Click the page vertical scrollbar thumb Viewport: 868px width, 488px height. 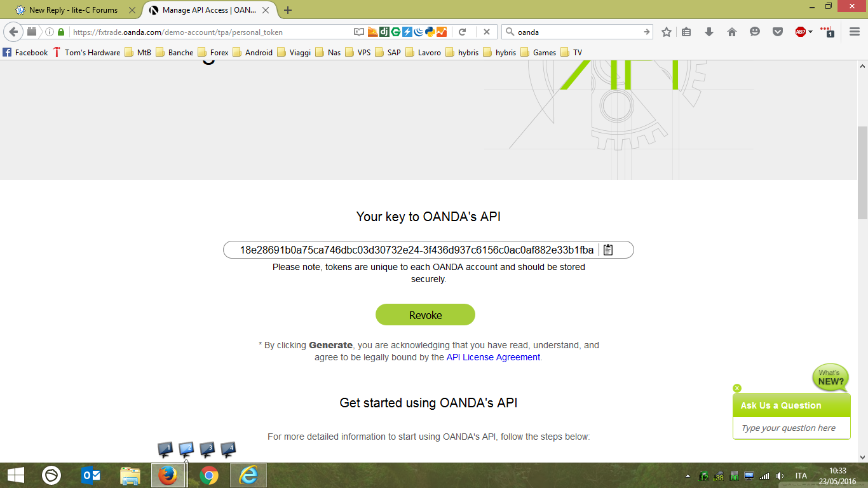tap(862, 172)
